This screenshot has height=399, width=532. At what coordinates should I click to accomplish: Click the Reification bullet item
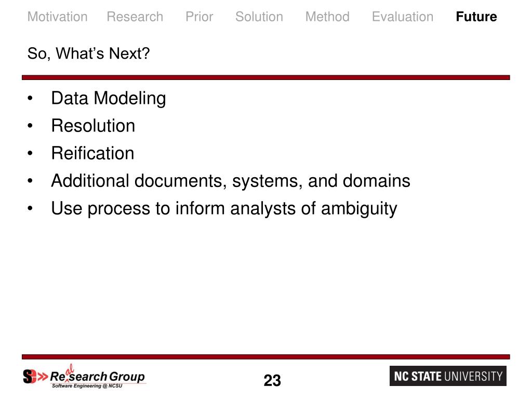click(92, 153)
